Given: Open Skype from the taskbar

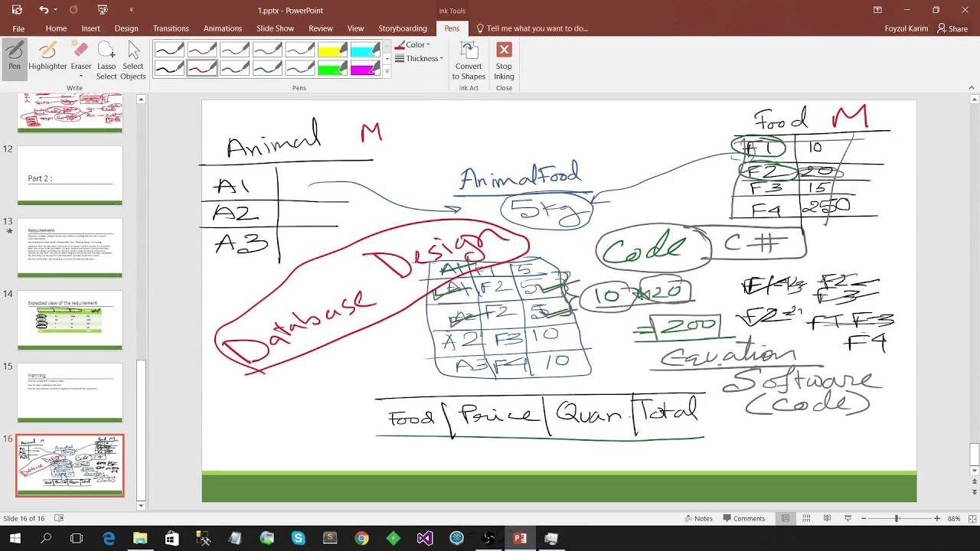Looking at the screenshot, I should point(298,539).
